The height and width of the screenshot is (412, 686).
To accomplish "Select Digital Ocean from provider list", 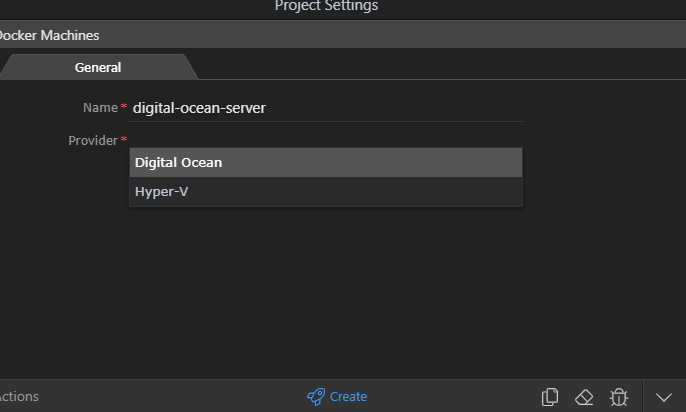I will click(326, 162).
